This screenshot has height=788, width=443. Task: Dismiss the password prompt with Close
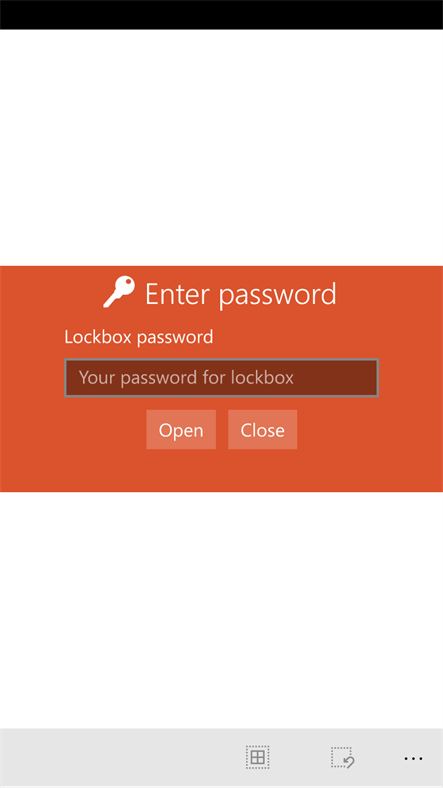[263, 430]
